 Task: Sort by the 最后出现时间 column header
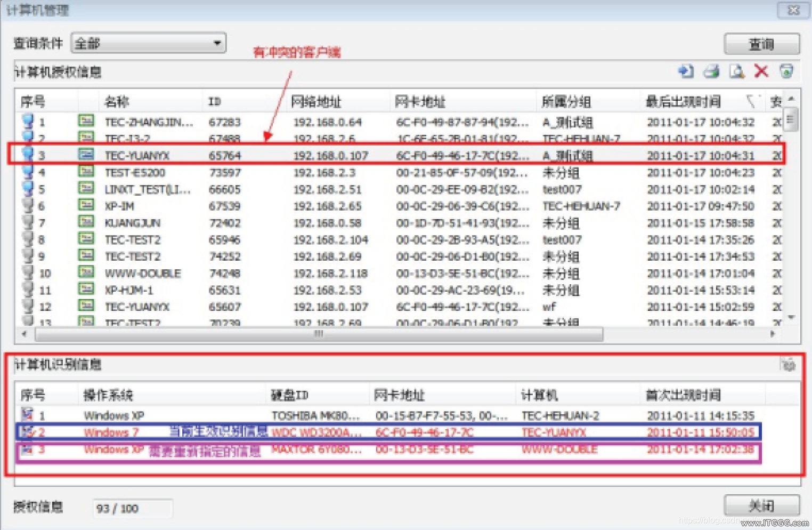pyautogui.click(x=702, y=101)
